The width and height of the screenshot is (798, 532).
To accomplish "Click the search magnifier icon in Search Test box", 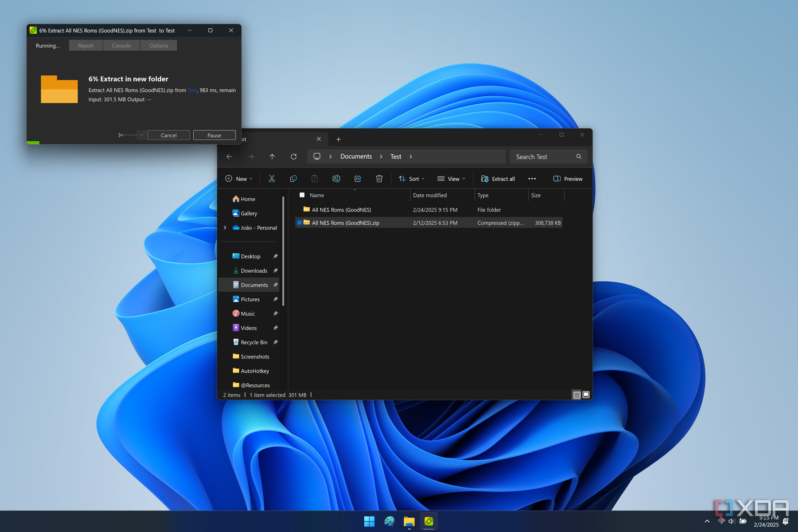I will click(x=579, y=157).
